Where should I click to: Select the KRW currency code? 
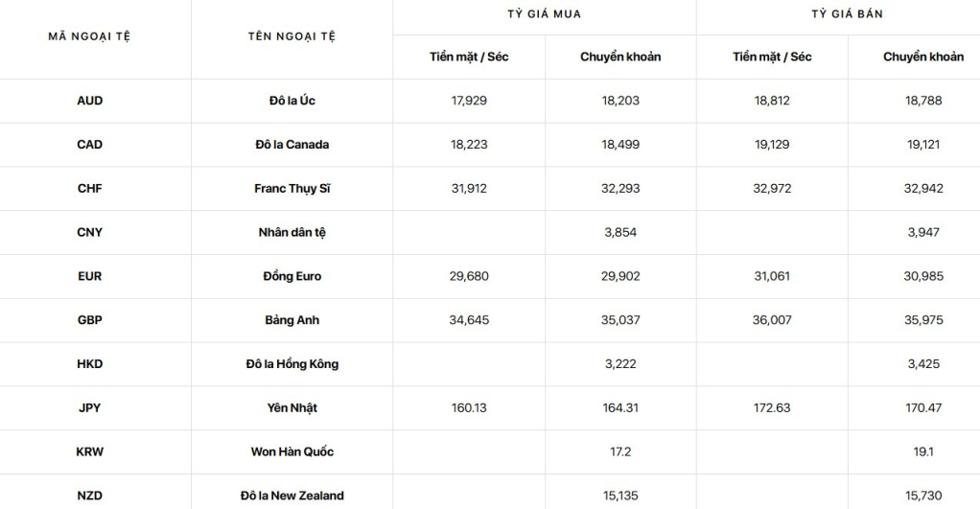pyautogui.click(x=89, y=451)
